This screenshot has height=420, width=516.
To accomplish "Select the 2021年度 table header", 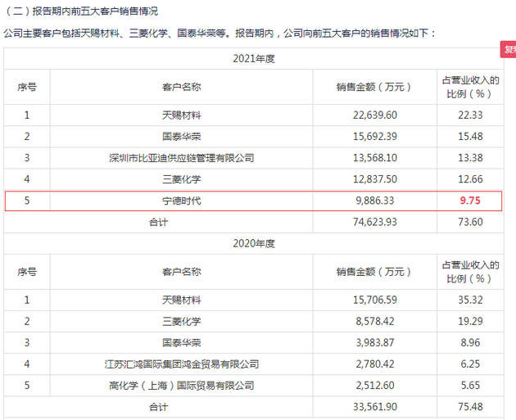I will click(252, 57).
